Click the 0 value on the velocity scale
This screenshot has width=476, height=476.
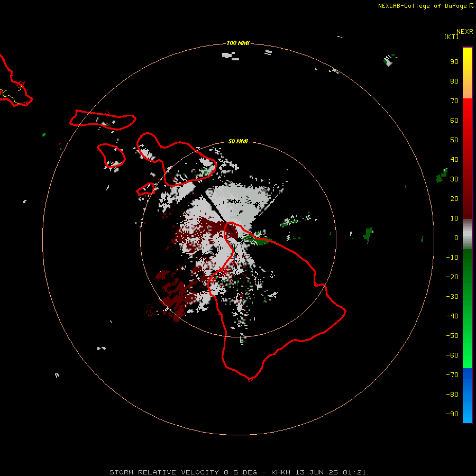456,238
